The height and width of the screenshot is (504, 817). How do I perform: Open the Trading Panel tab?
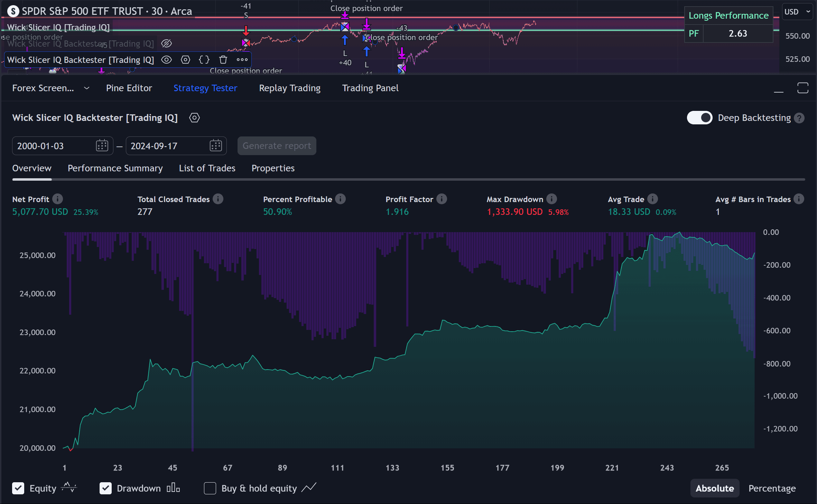(370, 88)
